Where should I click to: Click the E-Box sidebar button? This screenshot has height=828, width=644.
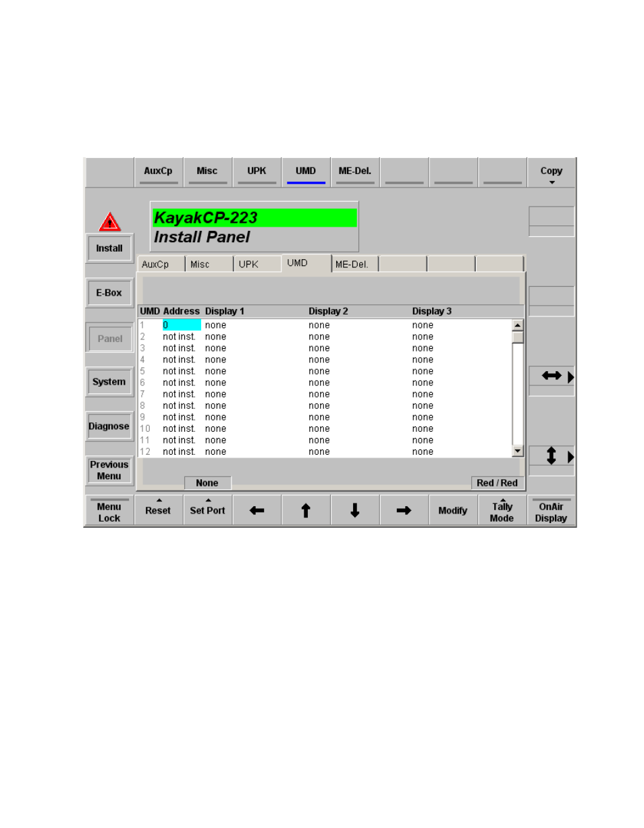pyautogui.click(x=109, y=293)
